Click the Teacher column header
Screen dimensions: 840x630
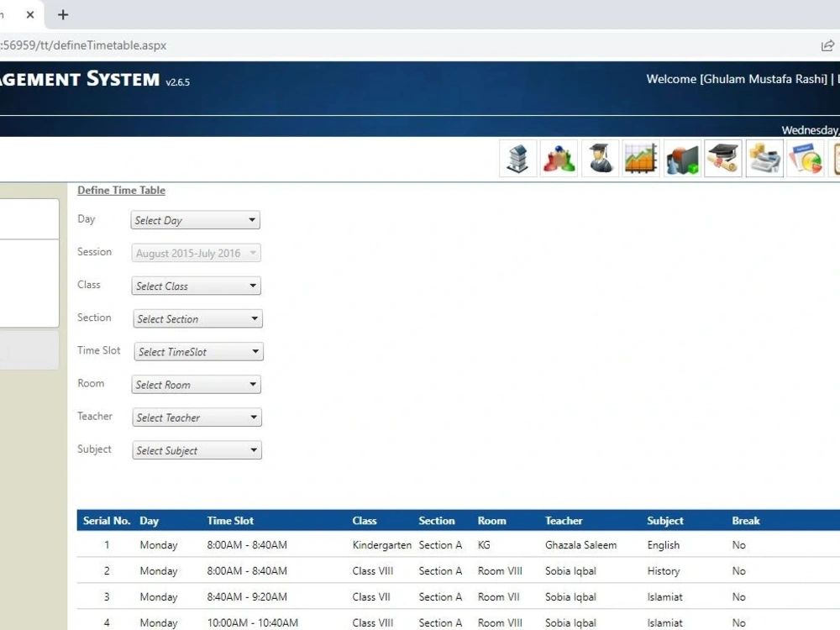564,521
